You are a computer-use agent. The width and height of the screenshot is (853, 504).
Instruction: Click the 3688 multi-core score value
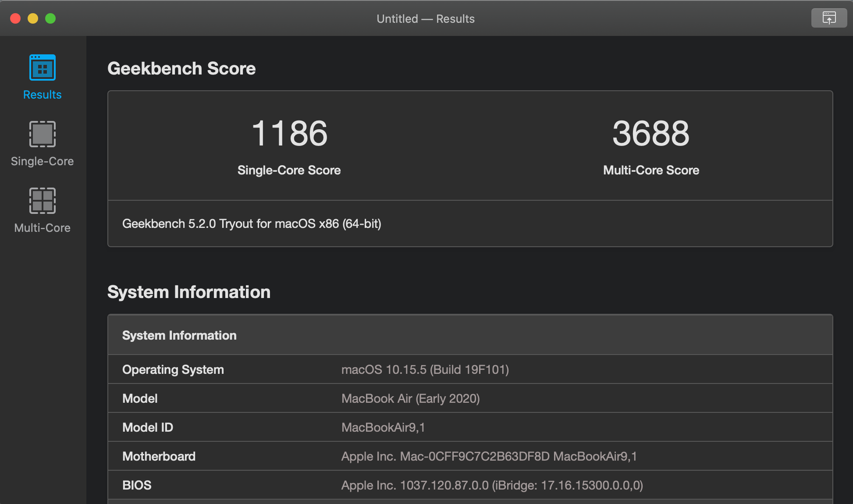click(651, 133)
